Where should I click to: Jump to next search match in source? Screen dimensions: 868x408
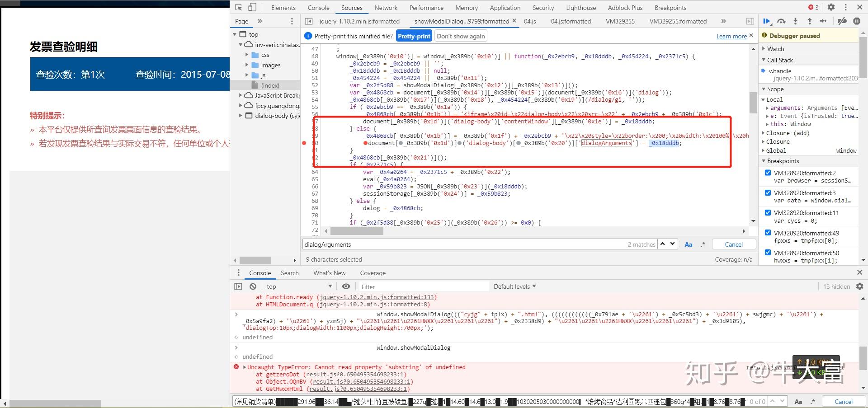point(673,244)
